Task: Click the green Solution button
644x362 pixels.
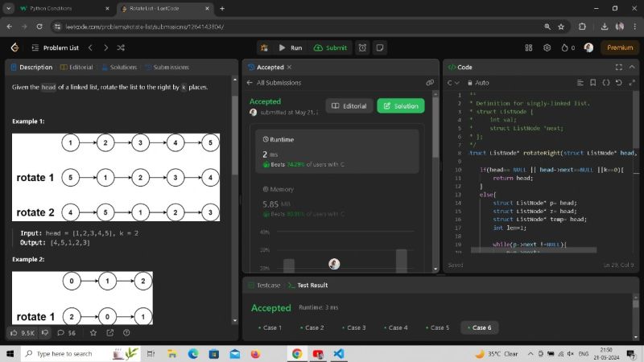Action: 400,106
